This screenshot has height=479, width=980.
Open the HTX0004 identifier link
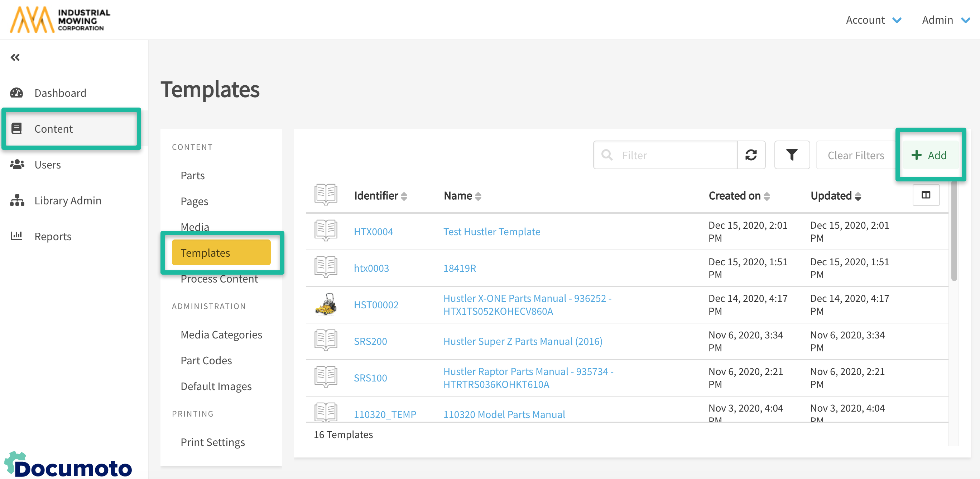pyautogui.click(x=373, y=231)
